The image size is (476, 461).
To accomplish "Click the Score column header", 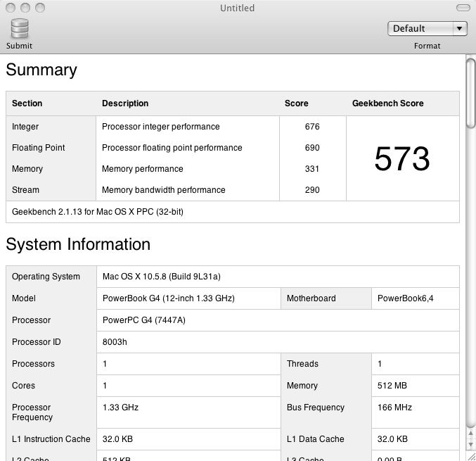I will (x=296, y=103).
